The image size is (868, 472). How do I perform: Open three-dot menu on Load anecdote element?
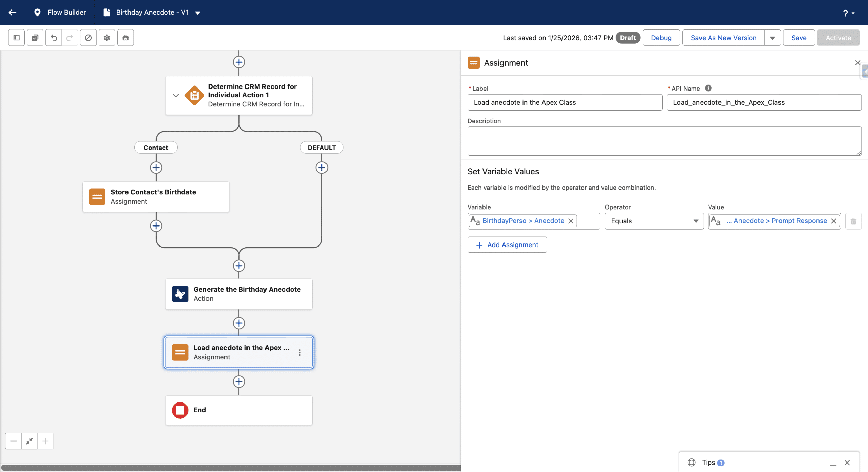click(300, 352)
